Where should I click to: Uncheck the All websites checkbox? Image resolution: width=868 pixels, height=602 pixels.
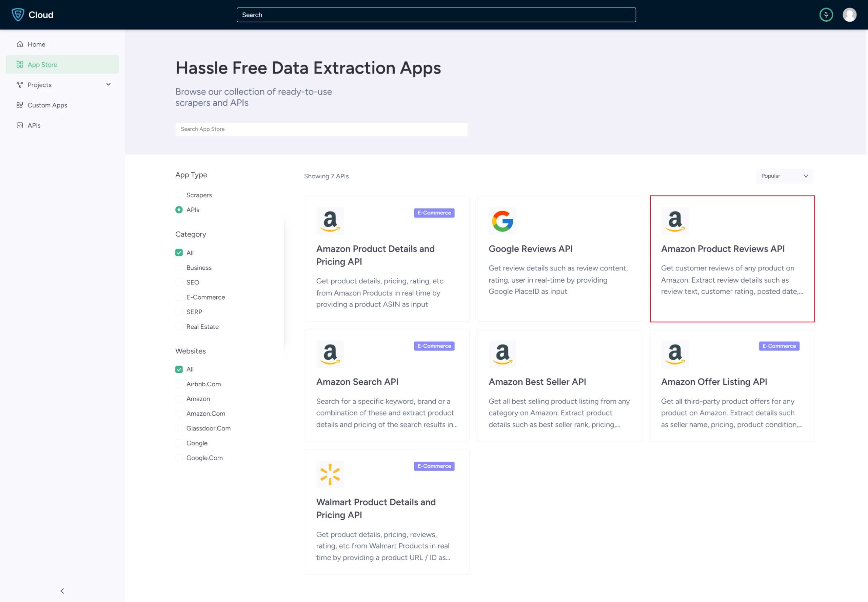point(179,369)
